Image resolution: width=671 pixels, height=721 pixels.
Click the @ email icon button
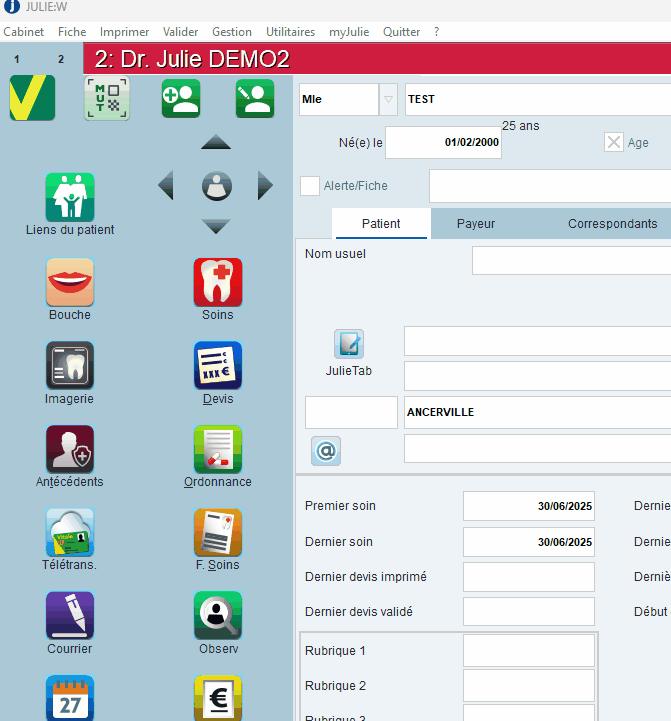[326, 451]
